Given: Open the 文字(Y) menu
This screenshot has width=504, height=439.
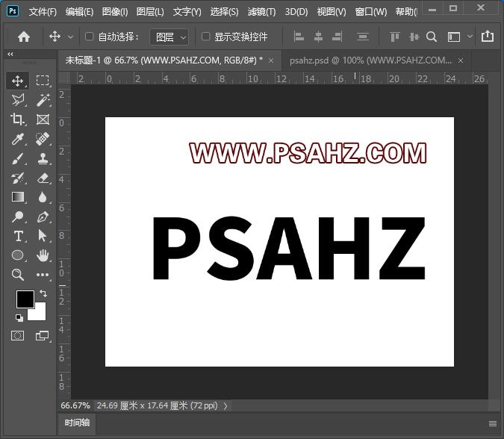Looking at the screenshot, I should (x=187, y=12).
